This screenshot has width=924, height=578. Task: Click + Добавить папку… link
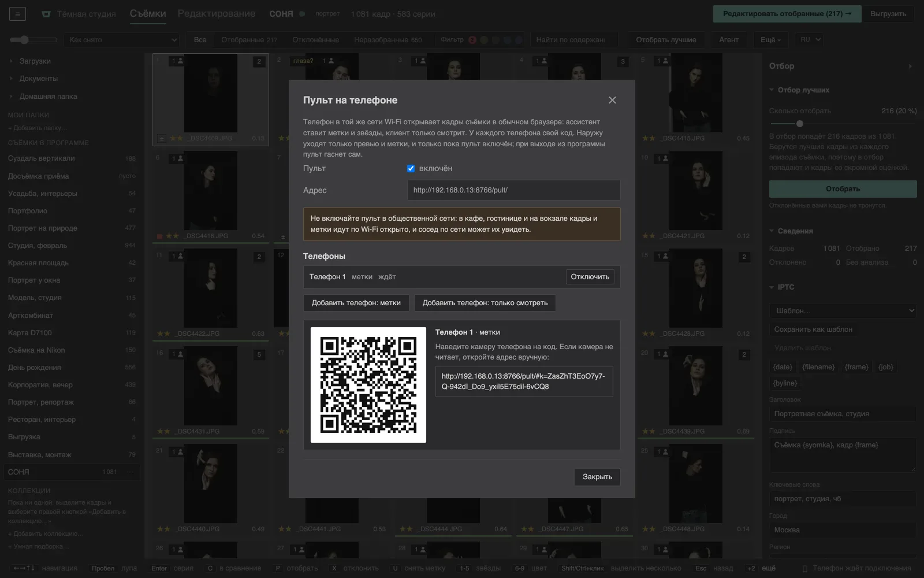click(x=37, y=128)
